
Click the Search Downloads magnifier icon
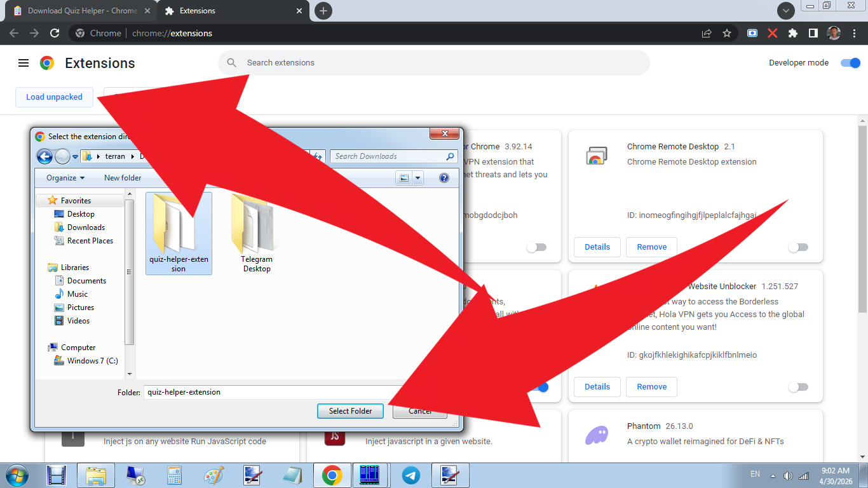pos(450,156)
